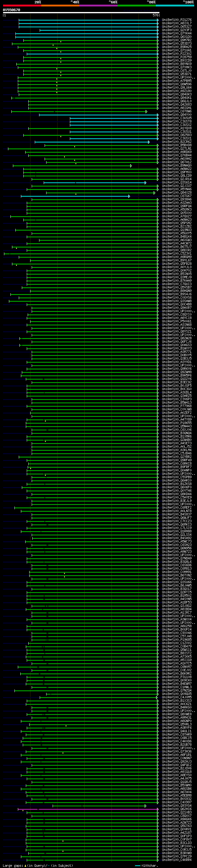Open hit UniRef100_Q84UK3
This screenshot has width=197, height=868.
pos(176,94)
